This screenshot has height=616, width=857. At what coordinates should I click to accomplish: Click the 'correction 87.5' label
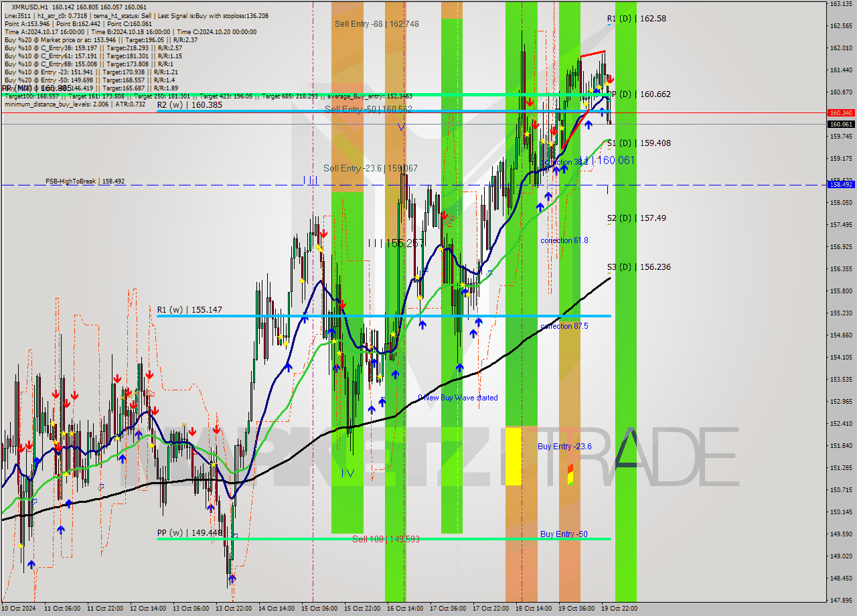click(x=564, y=326)
